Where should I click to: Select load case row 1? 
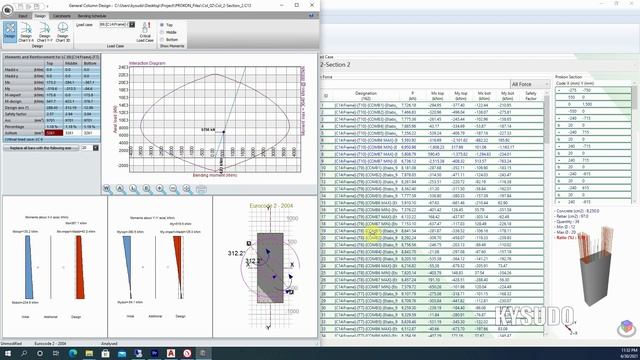(432, 105)
